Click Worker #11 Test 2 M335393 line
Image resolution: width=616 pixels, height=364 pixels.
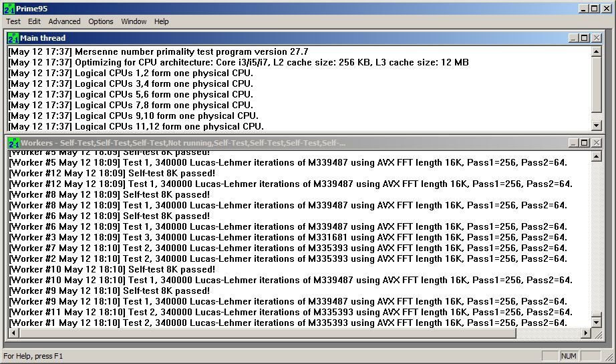(291, 312)
